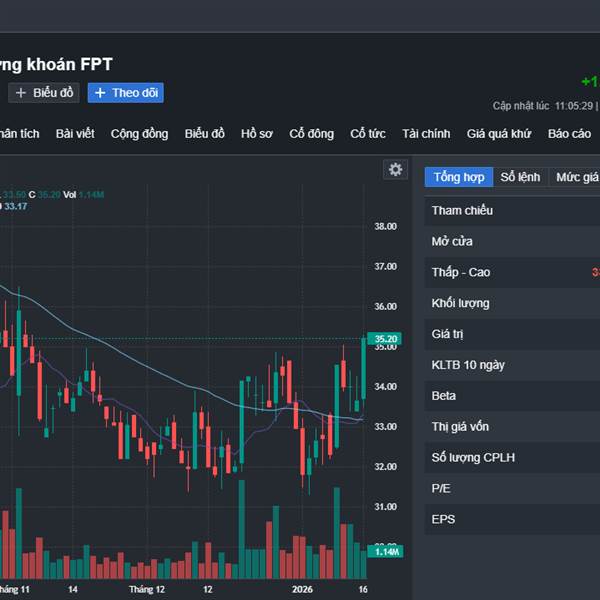This screenshot has height=600, width=600.
Task: Select the Tổng hợp panel tab
Action: click(x=458, y=177)
